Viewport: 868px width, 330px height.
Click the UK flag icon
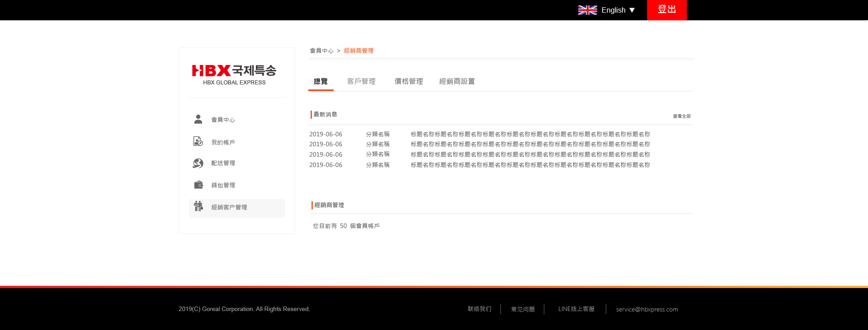tap(587, 10)
